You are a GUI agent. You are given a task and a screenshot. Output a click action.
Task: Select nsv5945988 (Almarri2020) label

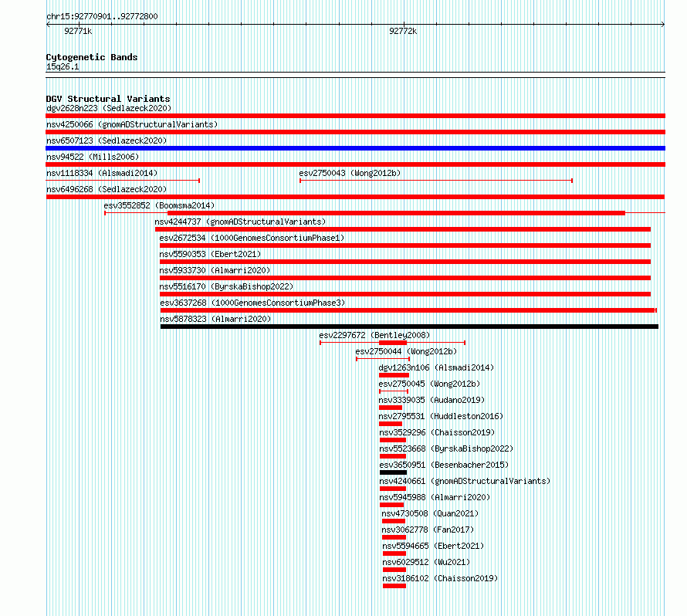[x=435, y=497]
